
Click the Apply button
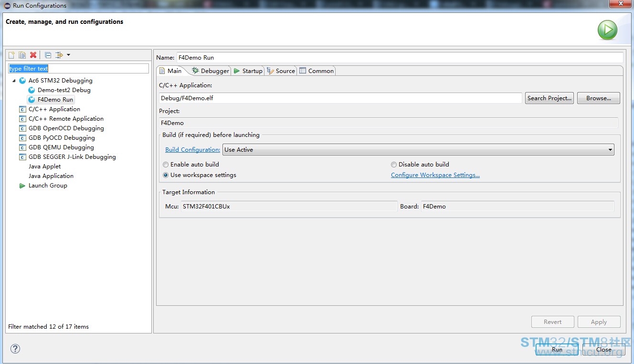[599, 322]
